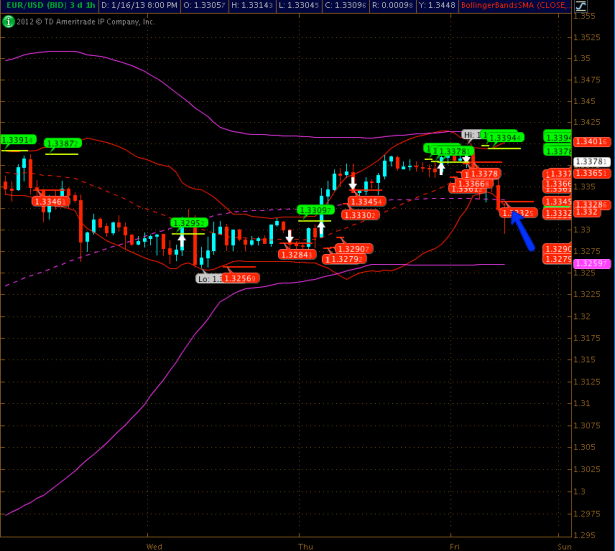Select the green 1.3387 price bubble
Viewport: 615px width, 551px height.
click(62, 143)
